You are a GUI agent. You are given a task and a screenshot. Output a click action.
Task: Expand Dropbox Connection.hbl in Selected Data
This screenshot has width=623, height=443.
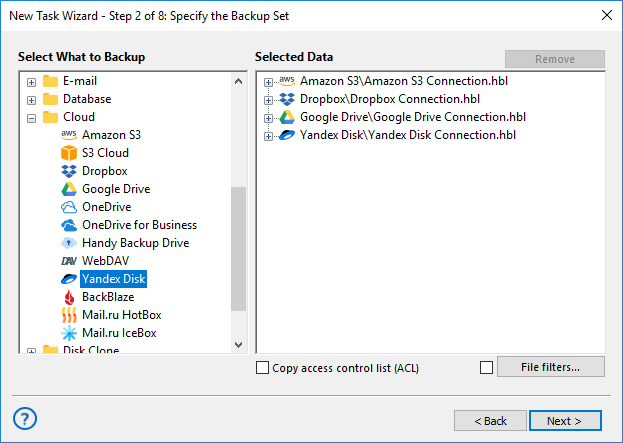coord(268,100)
